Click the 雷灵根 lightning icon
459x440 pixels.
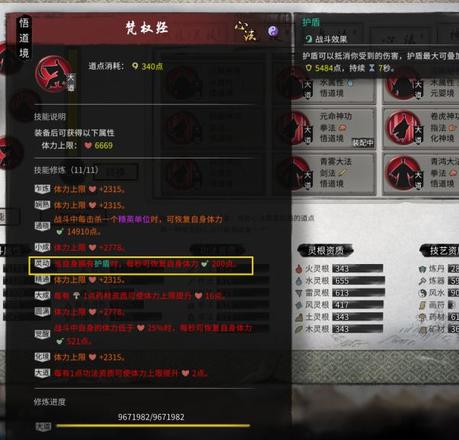tap(299, 293)
